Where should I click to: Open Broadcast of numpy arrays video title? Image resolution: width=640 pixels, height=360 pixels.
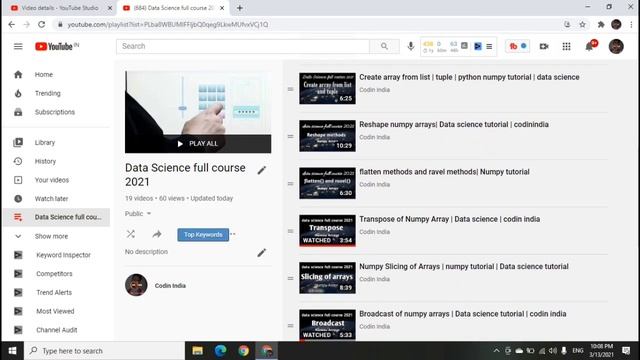point(462,314)
